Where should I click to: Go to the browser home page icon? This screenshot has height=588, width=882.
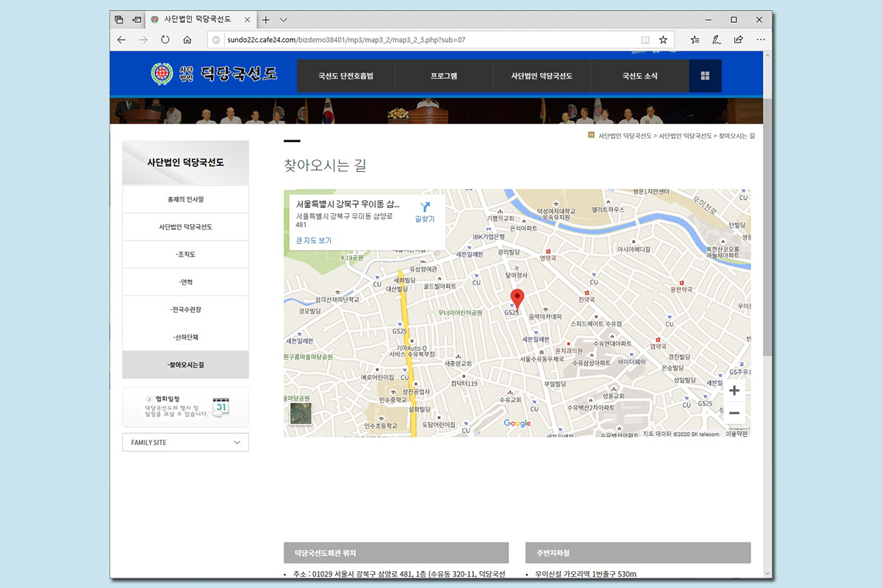[x=187, y=40]
